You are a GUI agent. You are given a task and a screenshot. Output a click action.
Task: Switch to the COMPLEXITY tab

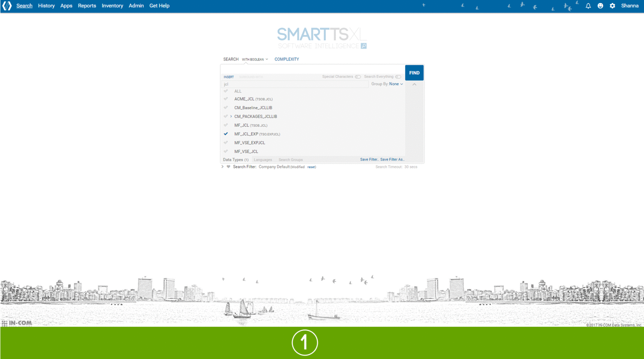click(x=287, y=59)
